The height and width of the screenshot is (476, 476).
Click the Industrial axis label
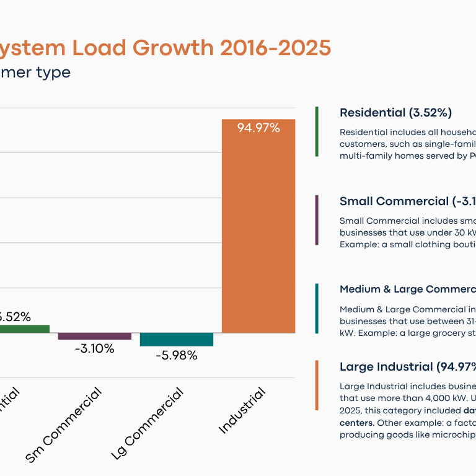click(242, 410)
